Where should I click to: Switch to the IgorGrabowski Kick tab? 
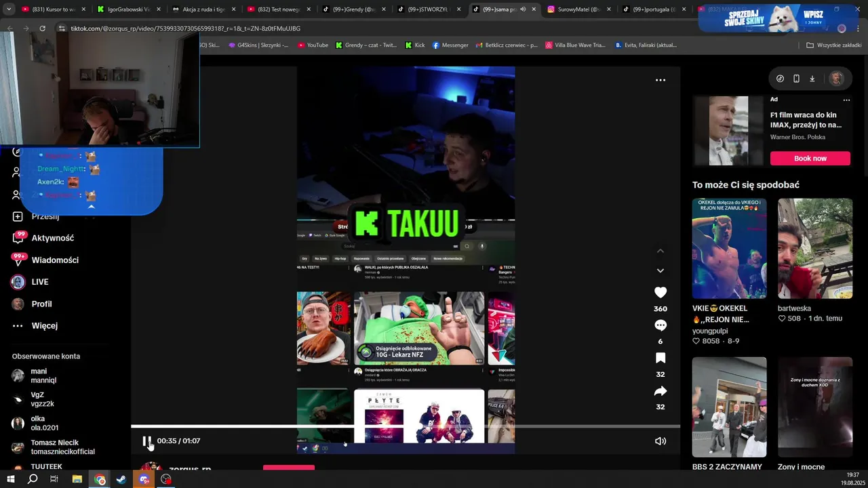[x=128, y=9]
